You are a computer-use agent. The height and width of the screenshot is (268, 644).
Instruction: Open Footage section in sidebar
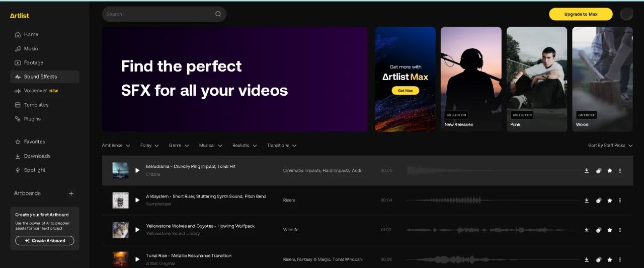pyautogui.click(x=44, y=63)
